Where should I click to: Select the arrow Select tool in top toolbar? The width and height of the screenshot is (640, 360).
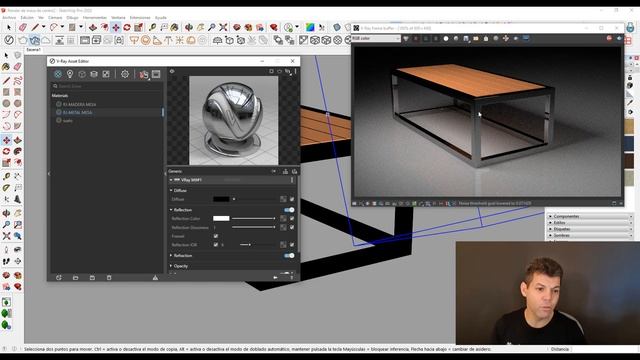9,27
